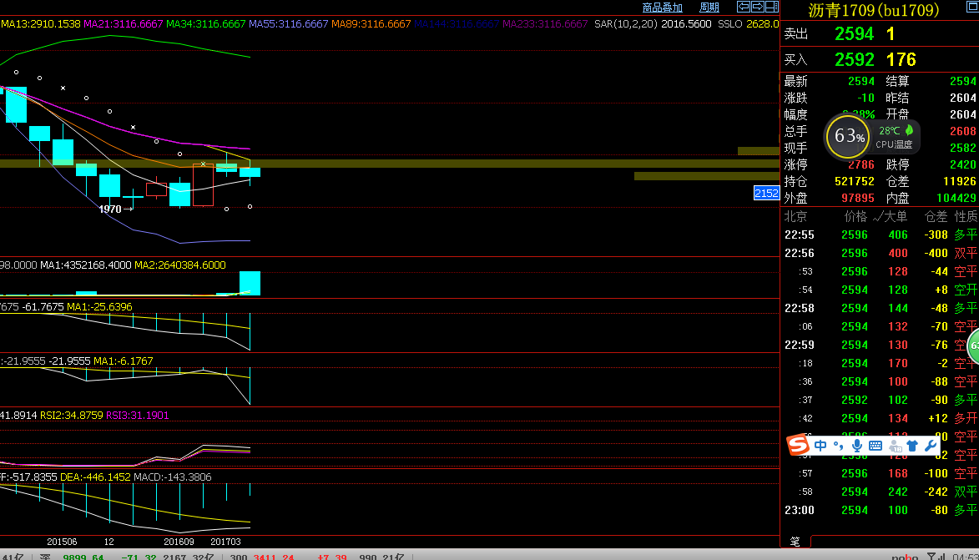
Task: Click the 1970→ low price annotation
Action: click(116, 209)
